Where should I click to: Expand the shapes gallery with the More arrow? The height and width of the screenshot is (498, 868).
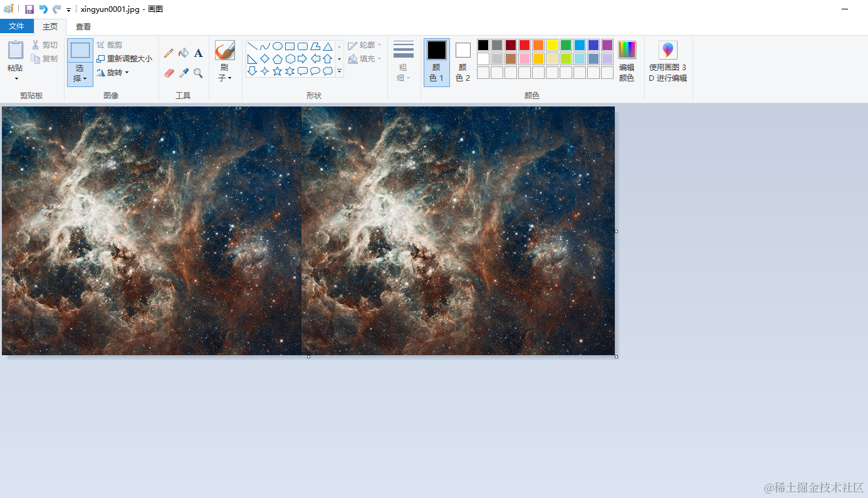pos(340,71)
